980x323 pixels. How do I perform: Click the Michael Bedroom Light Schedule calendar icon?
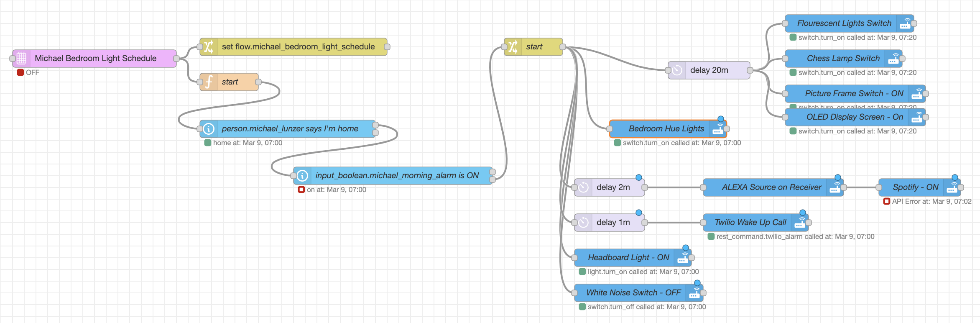click(x=21, y=59)
